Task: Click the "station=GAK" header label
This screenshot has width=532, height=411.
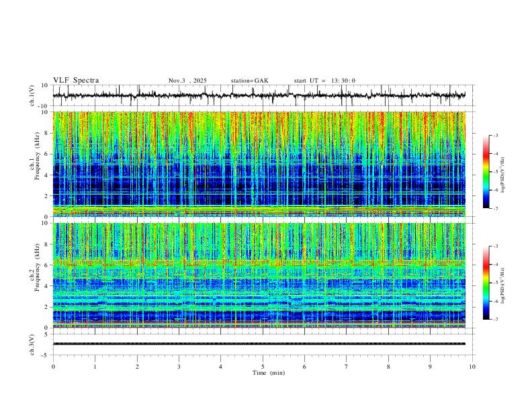Action: [250, 81]
